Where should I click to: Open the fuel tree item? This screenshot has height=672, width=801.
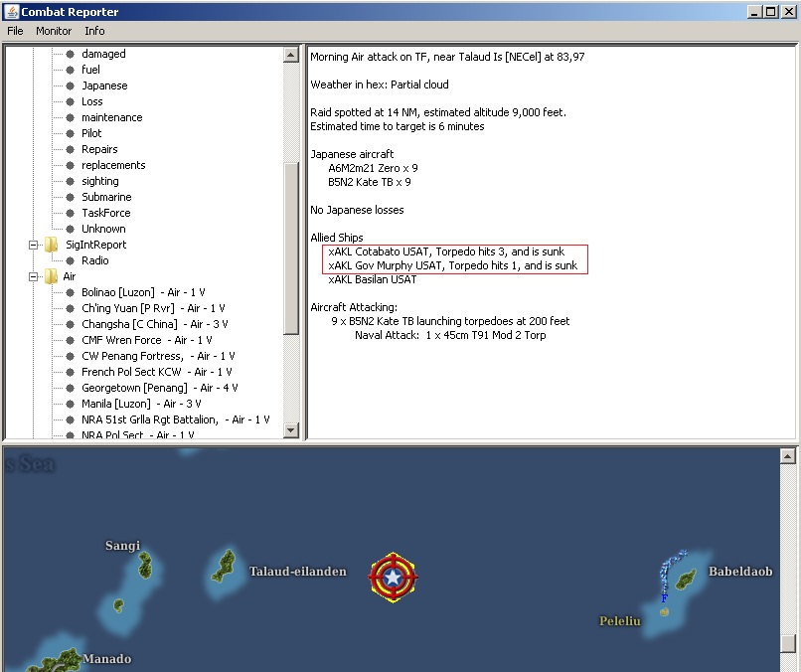coord(90,70)
